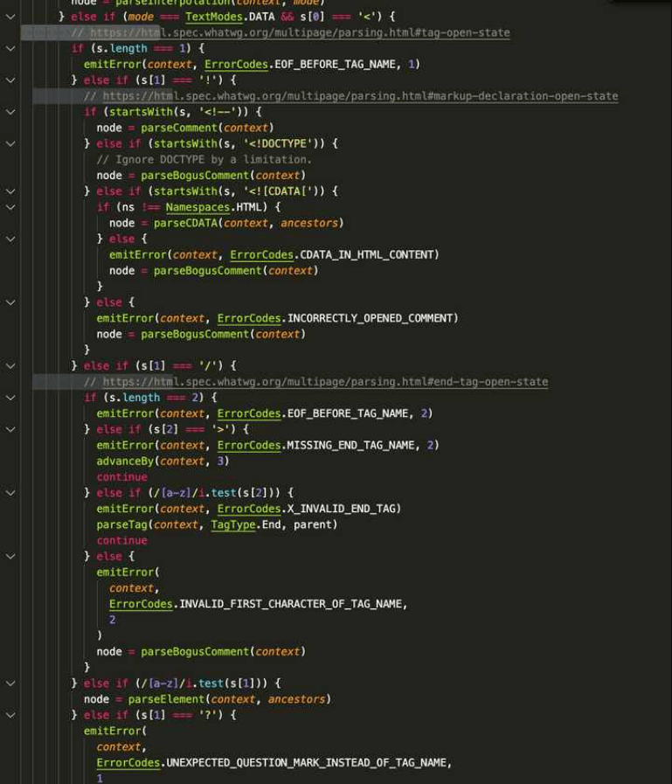Click the '<!DOCTYPE' string literal
This screenshot has height=784, width=672.
tap(278, 144)
